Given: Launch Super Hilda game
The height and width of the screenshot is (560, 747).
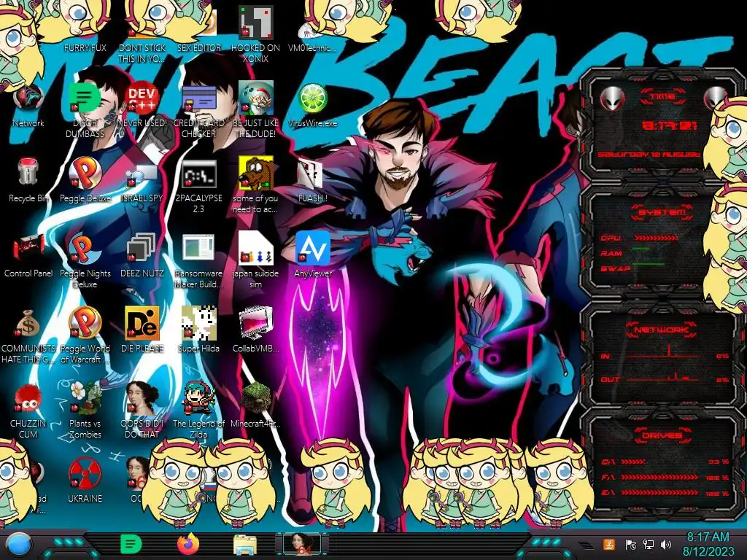Looking at the screenshot, I should [x=198, y=330].
